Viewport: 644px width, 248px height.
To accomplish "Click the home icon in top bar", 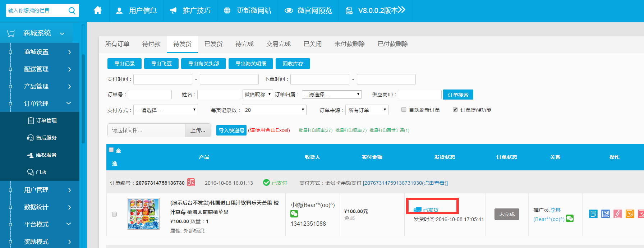I will [97, 10].
